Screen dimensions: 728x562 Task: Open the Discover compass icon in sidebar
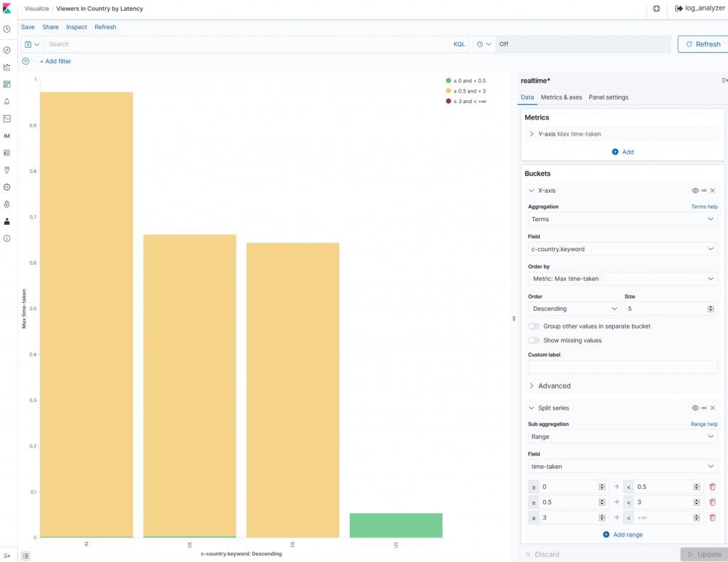[7, 50]
